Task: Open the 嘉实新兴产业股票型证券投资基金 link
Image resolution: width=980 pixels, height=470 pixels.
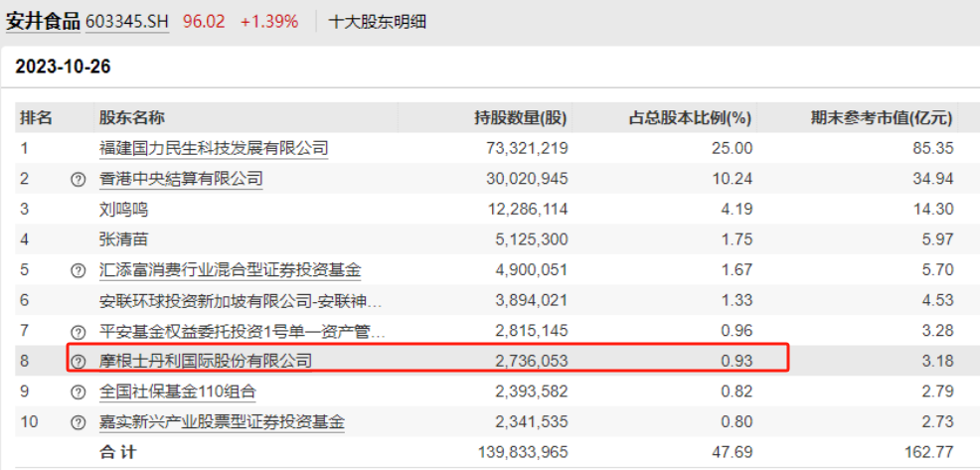Action: point(222,422)
